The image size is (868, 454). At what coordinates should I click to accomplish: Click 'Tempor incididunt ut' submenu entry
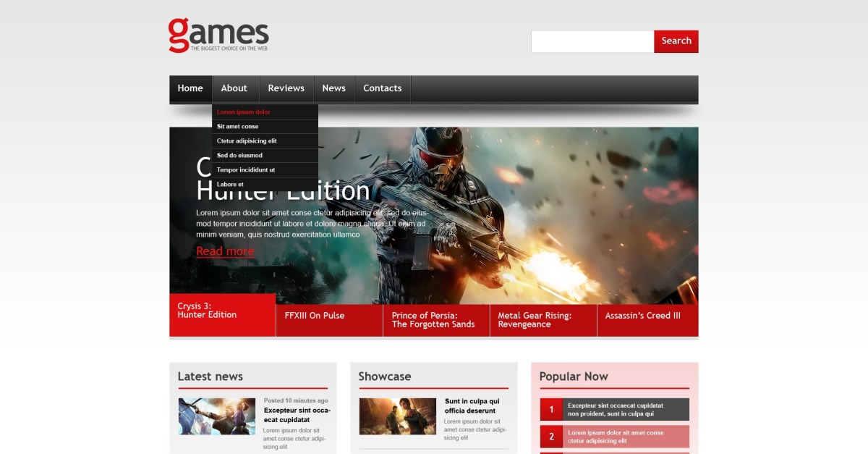point(246,170)
